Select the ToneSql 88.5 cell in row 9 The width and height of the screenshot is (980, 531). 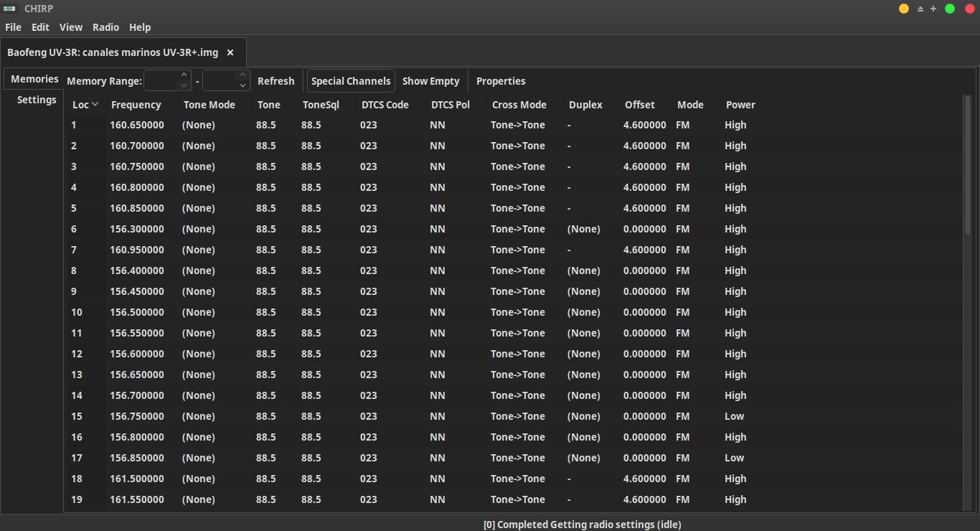pyautogui.click(x=311, y=291)
